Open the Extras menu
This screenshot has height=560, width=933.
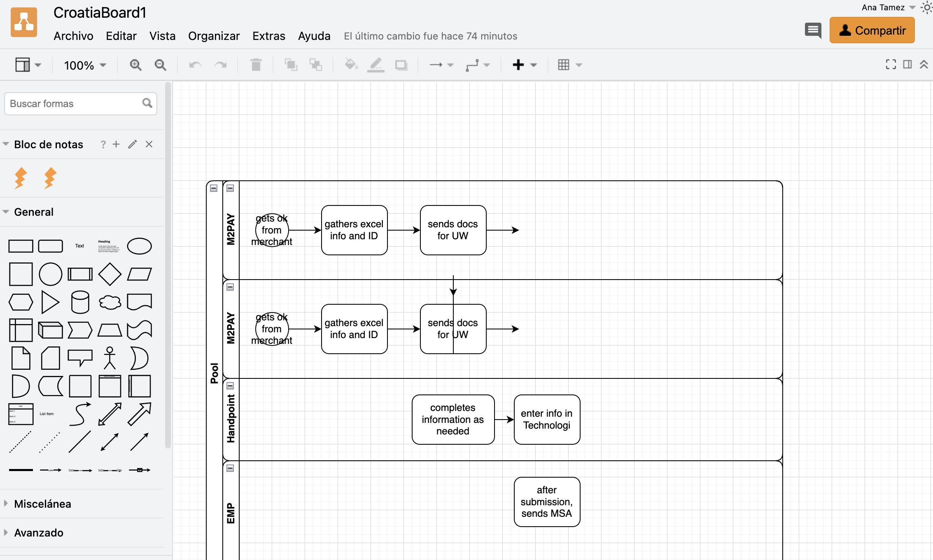[268, 36]
